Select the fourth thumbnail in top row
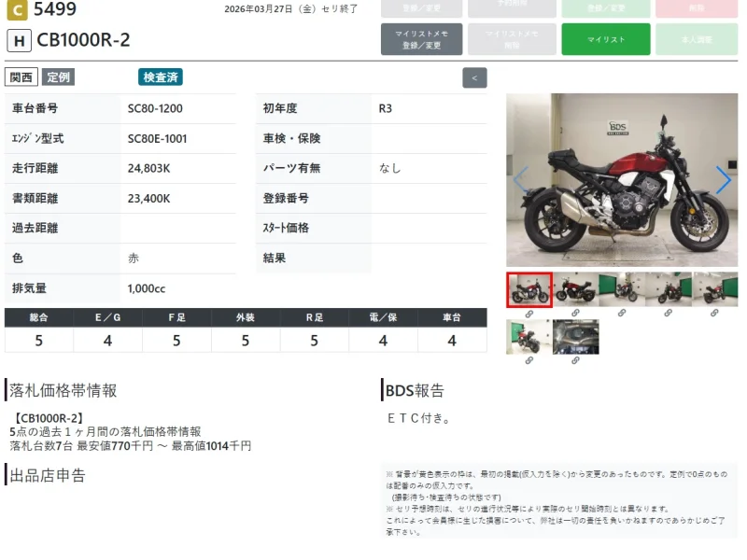 (669, 289)
